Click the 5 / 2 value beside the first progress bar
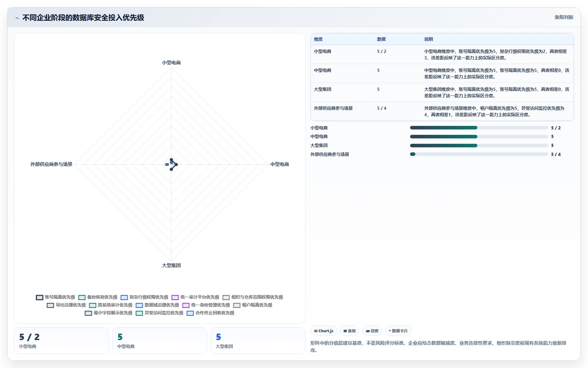The image size is (588, 368). tap(556, 128)
